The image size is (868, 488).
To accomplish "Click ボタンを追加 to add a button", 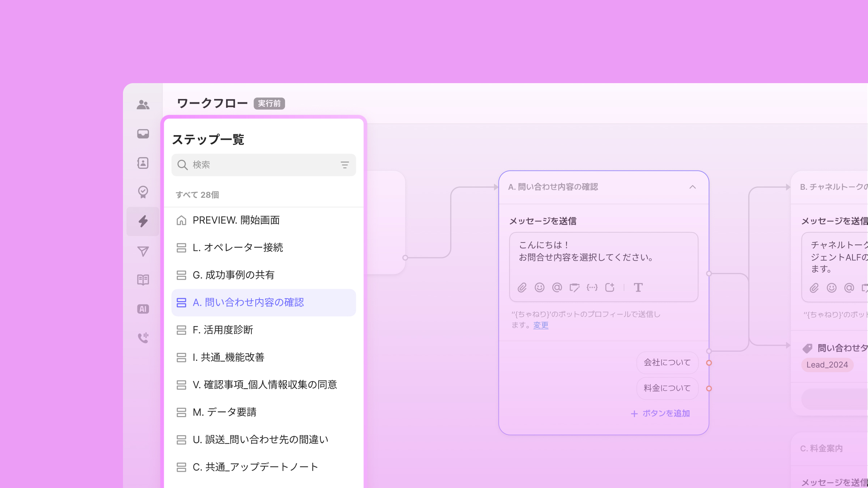I will tap(660, 414).
